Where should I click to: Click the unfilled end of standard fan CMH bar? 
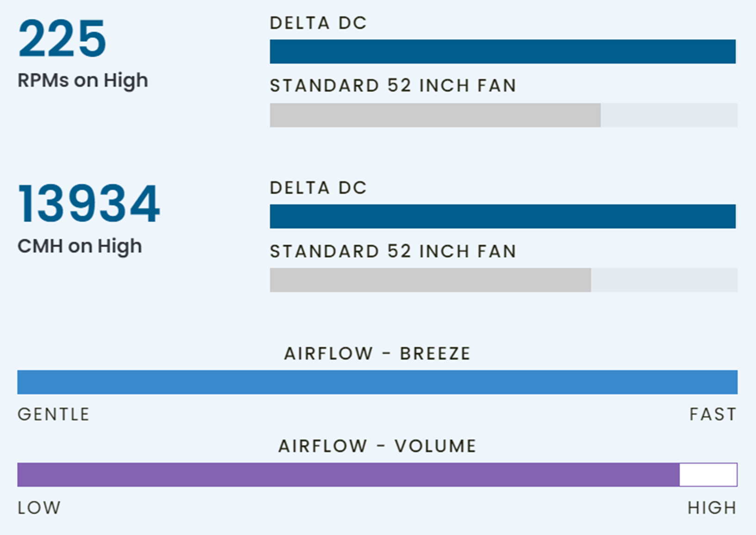click(x=664, y=280)
